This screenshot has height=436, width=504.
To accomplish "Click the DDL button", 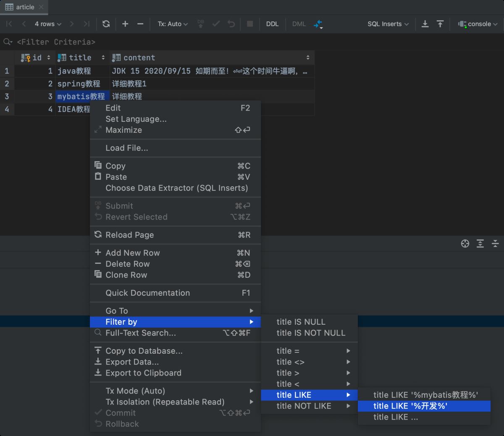I will (x=272, y=24).
